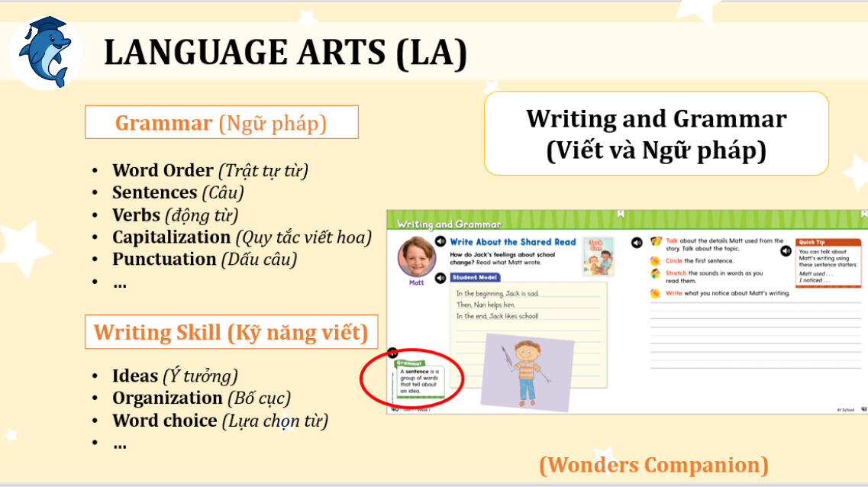This screenshot has height=487, width=868.
Task: Click the Talk activity icon
Action: 656,242
